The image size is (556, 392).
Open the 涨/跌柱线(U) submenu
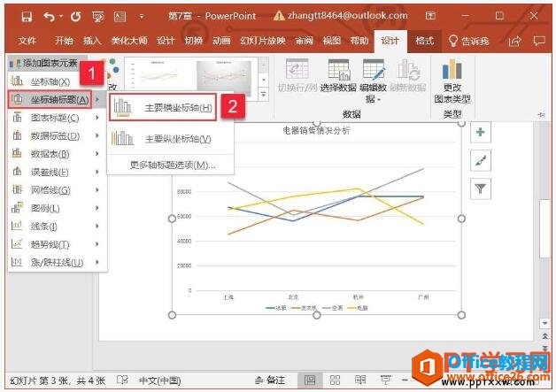tap(57, 263)
